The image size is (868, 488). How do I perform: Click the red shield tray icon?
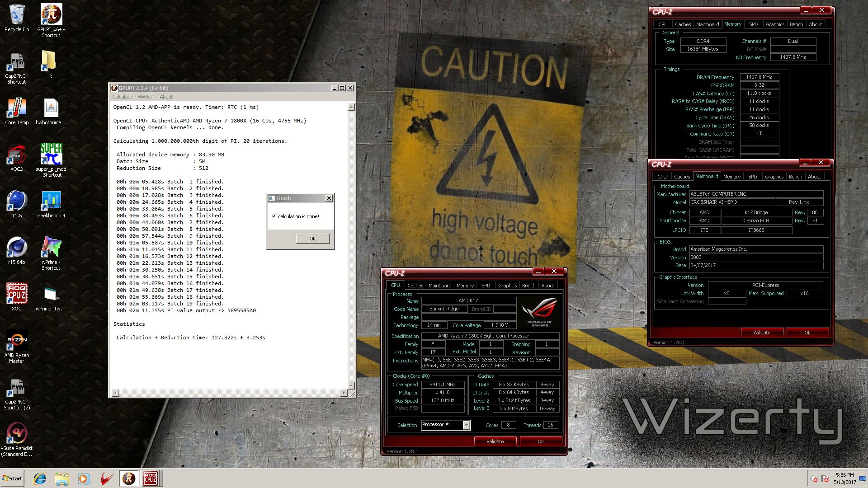pos(825,479)
